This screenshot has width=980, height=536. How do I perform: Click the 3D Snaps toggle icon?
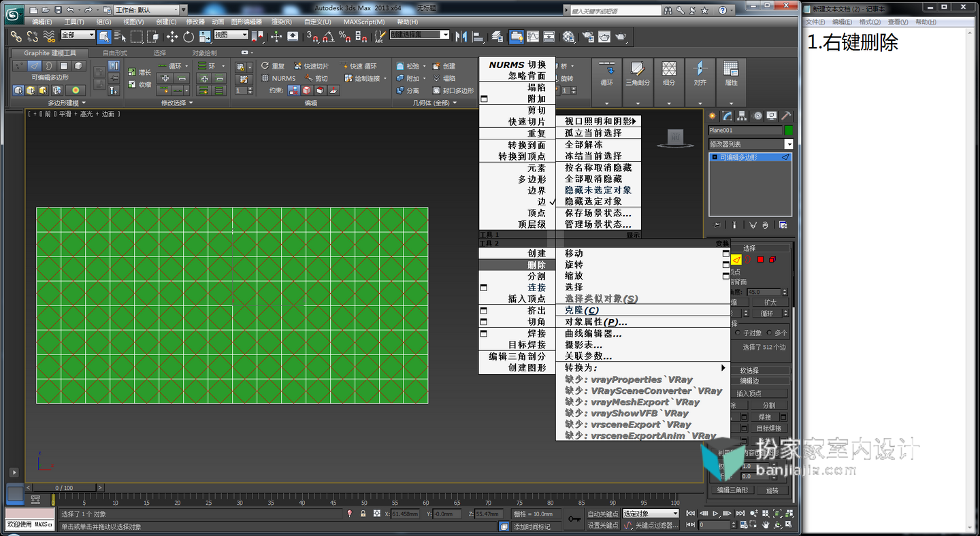(312, 36)
